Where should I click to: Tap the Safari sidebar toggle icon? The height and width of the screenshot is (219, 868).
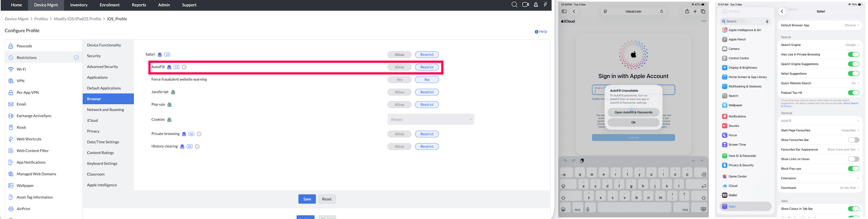564,11
